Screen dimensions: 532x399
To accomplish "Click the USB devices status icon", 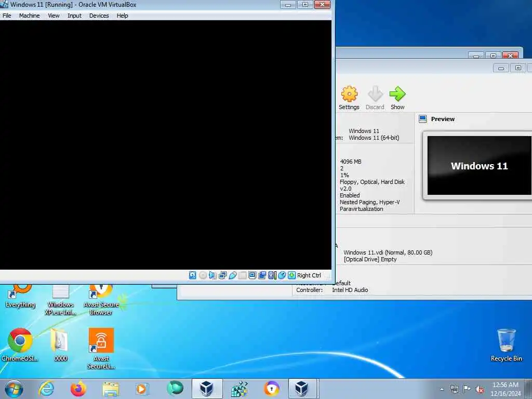I will 232,275.
